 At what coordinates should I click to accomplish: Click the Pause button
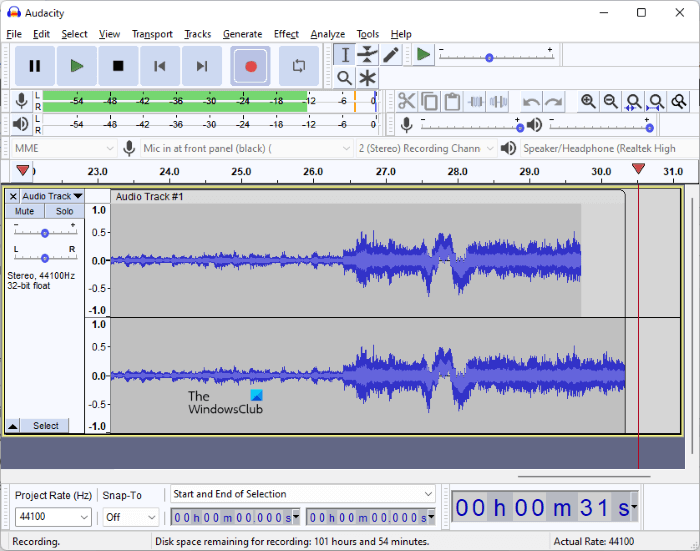[x=35, y=66]
